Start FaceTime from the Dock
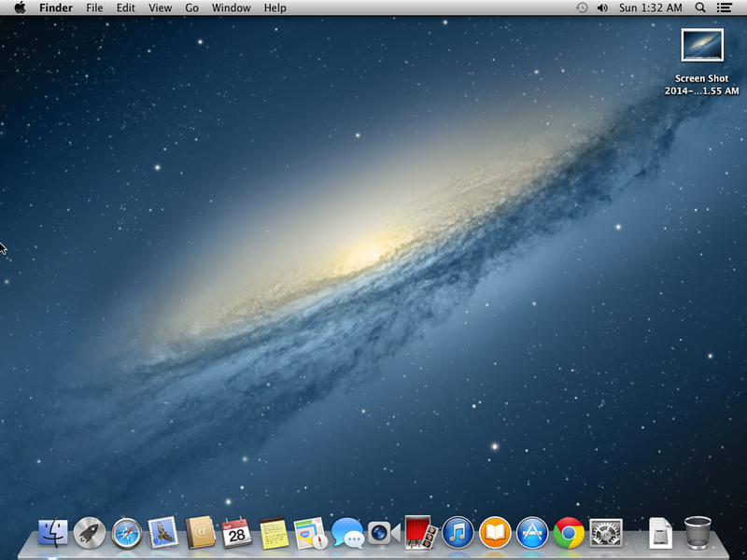Image resolution: width=747 pixels, height=560 pixels. point(384,532)
